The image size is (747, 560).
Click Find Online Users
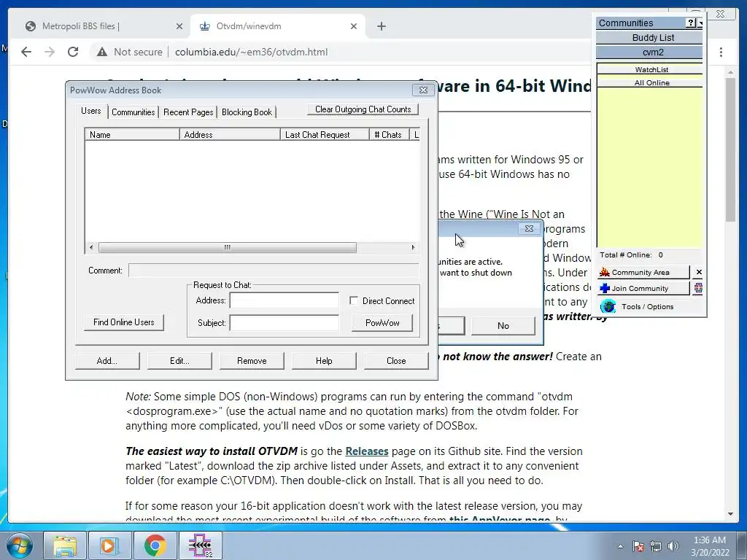pyautogui.click(x=124, y=322)
